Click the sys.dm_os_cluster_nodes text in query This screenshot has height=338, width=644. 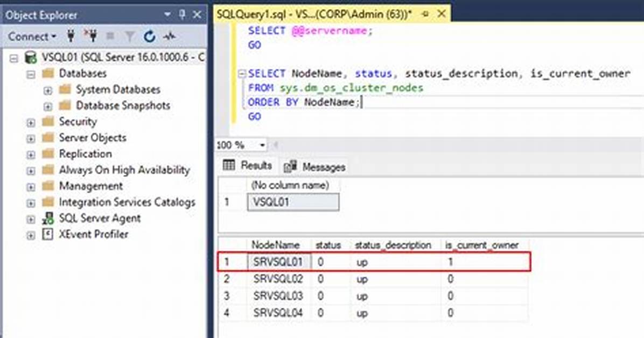[x=352, y=88]
